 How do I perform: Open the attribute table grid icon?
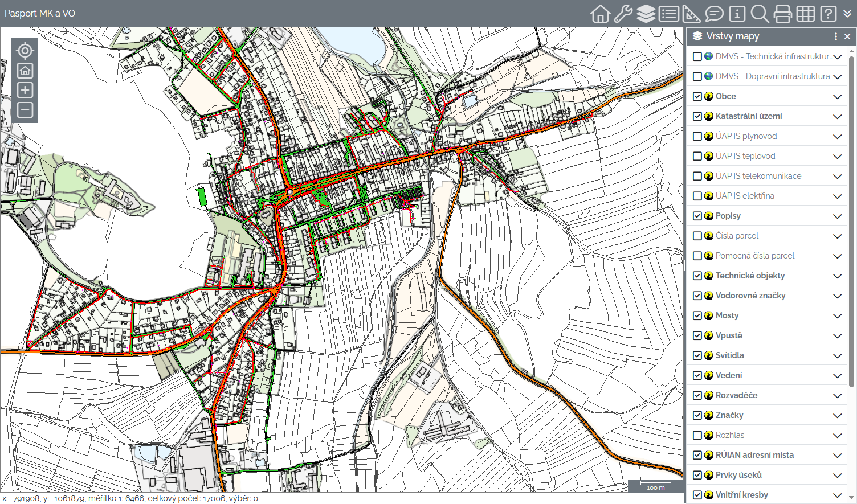pos(805,14)
